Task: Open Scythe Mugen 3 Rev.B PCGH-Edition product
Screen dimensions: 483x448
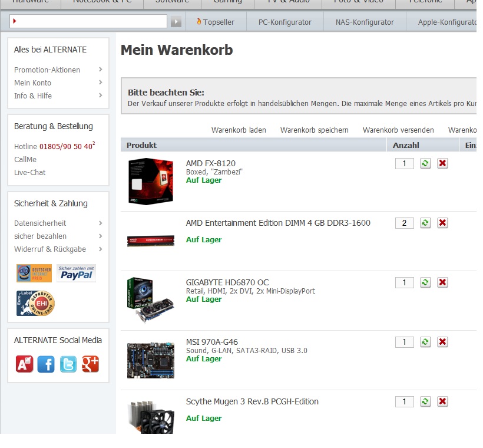Action: pos(252,401)
